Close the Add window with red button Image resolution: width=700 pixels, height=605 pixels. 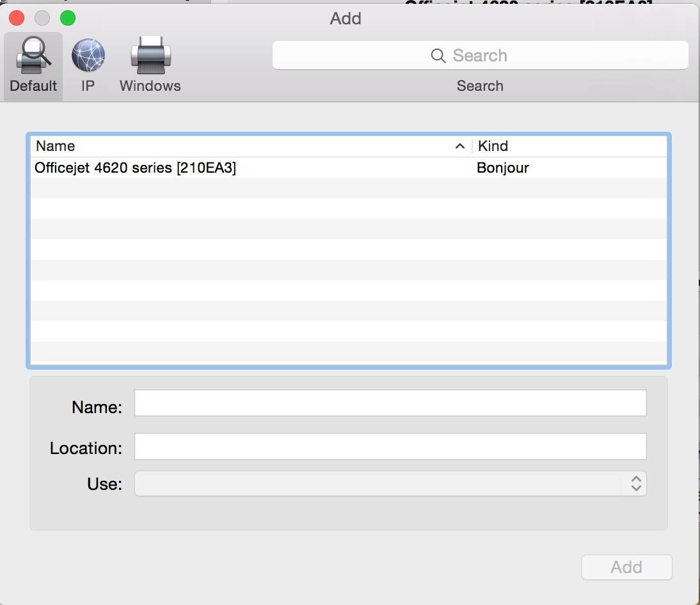click(17, 19)
